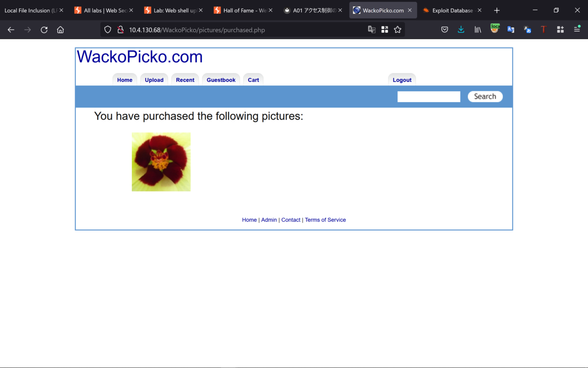Image resolution: width=588 pixels, height=368 pixels.
Task: Save page to Pocket
Action: tap(444, 30)
